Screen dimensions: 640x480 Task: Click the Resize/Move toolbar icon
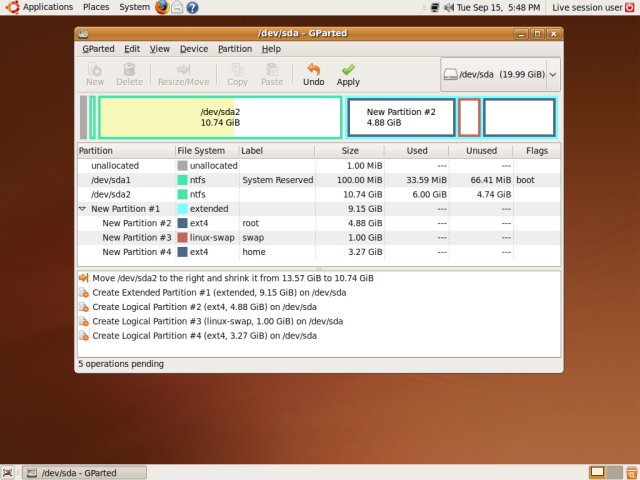point(183,70)
